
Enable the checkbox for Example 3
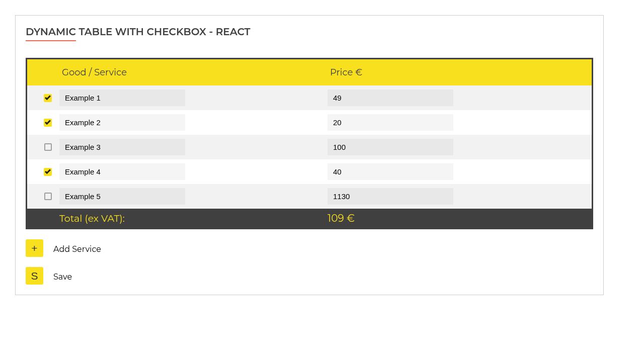pyautogui.click(x=48, y=147)
